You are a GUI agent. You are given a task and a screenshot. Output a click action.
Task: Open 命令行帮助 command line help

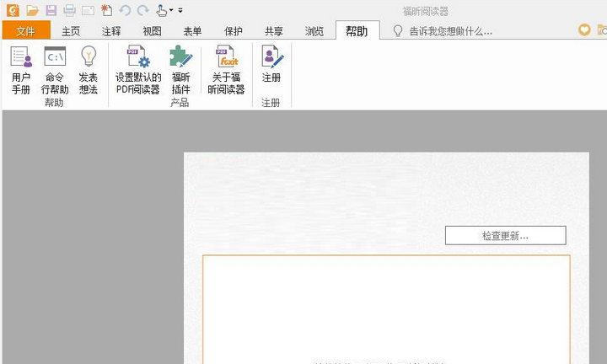pyautogui.click(x=55, y=71)
